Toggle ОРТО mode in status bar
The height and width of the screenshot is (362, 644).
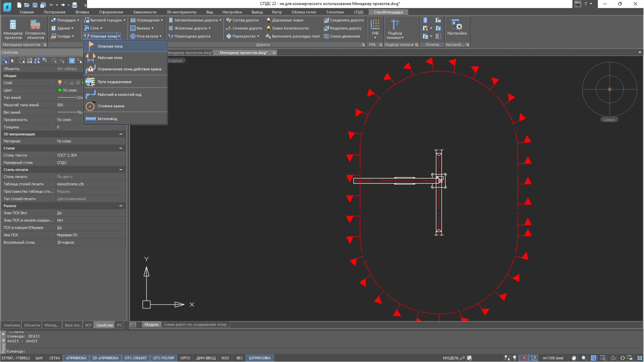click(185, 358)
